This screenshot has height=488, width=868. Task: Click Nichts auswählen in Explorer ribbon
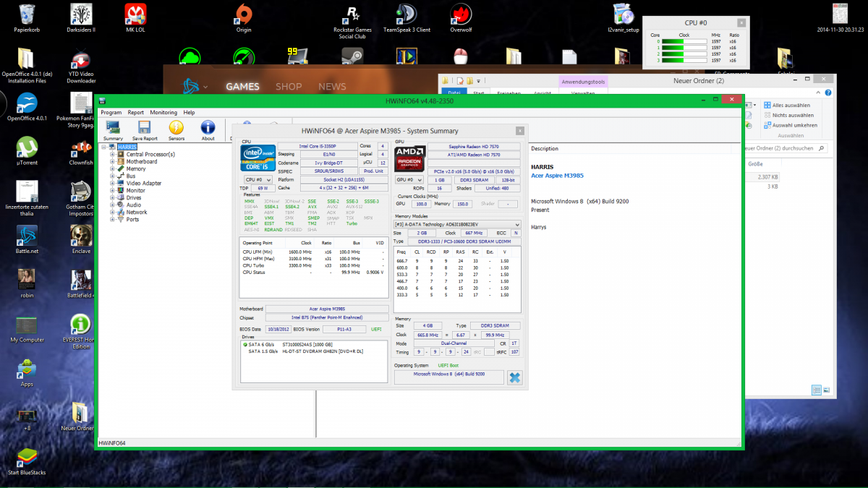(788, 115)
